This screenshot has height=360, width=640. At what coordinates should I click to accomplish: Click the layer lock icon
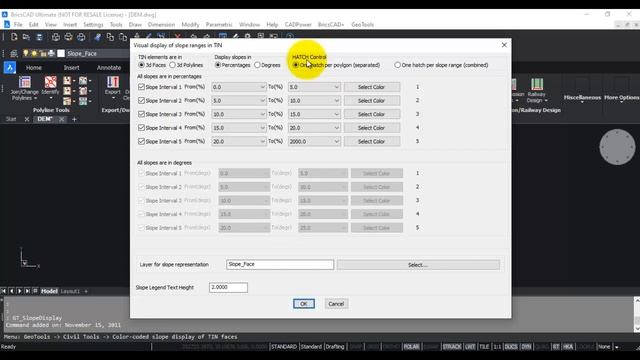click(42, 53)
